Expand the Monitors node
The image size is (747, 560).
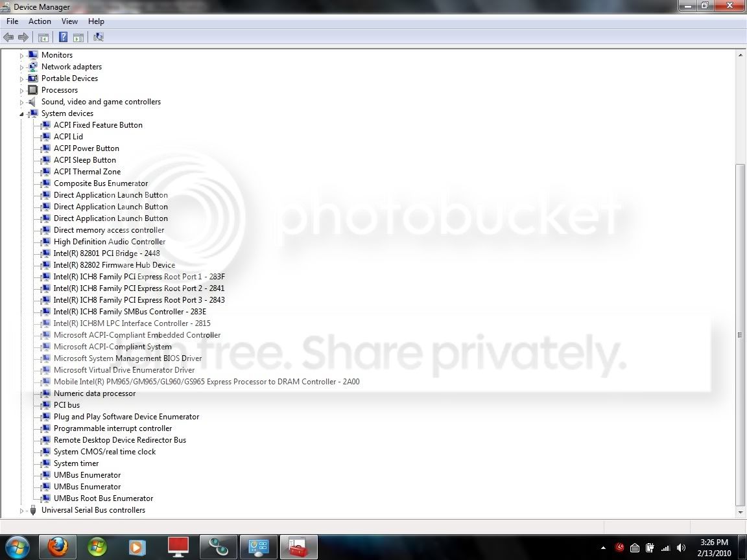pyautogui.click(x=21, y=55)
